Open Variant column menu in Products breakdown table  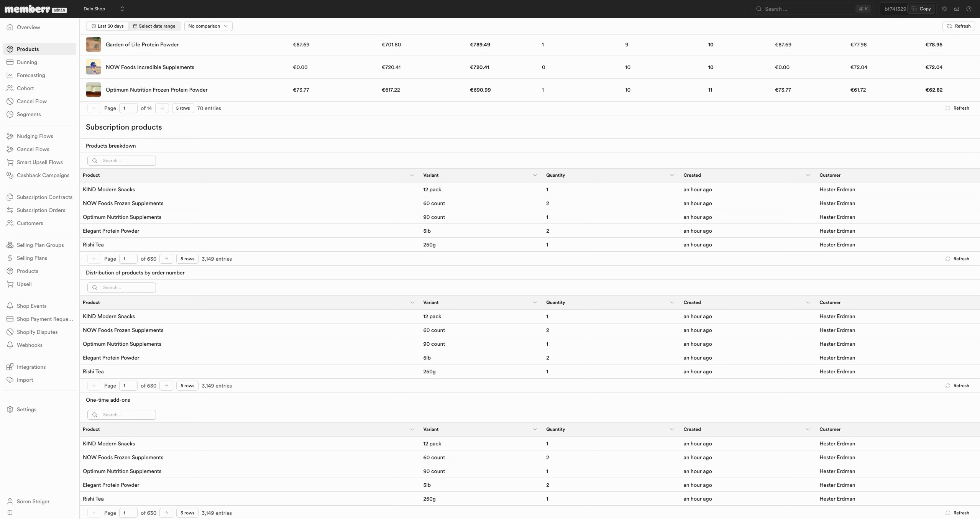[x=535, y=175]
